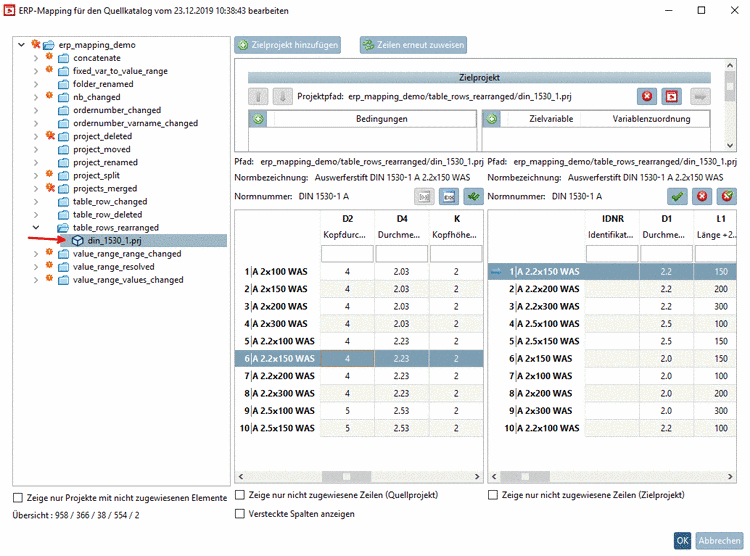Click the IDNR column header in target table

click(612, 219)
